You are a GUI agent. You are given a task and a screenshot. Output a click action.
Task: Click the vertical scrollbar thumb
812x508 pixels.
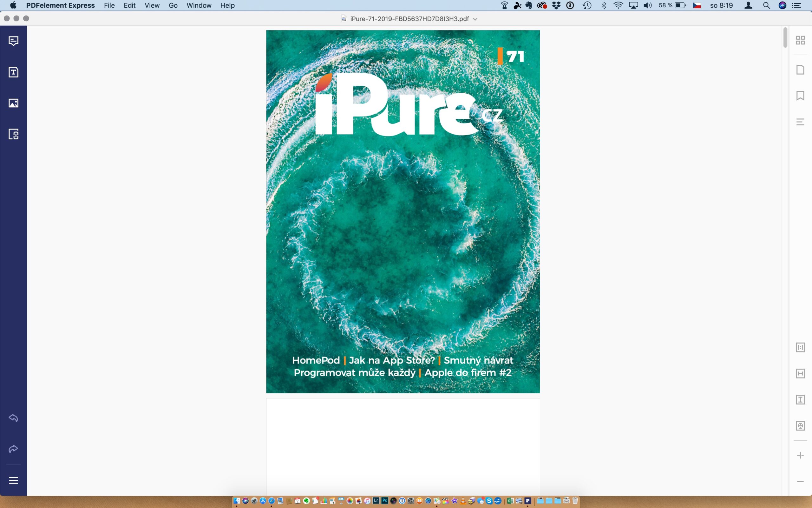point(785,38)
